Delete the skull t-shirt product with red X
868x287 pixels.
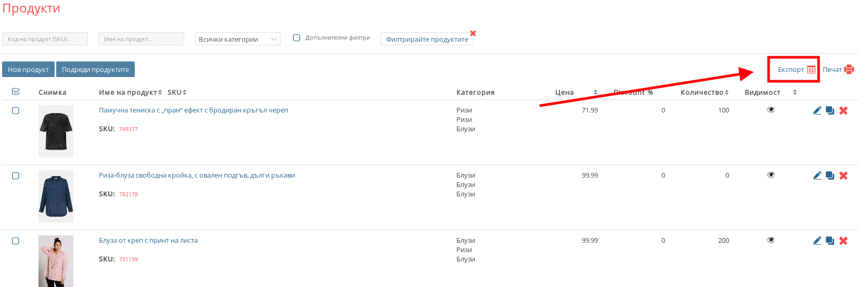pyautogui.click(x=844, y=110)
